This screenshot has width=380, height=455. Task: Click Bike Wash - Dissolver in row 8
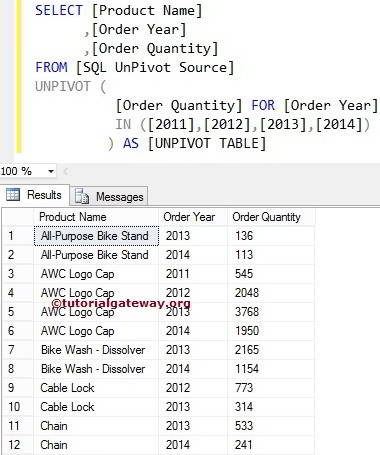(93, 369)
